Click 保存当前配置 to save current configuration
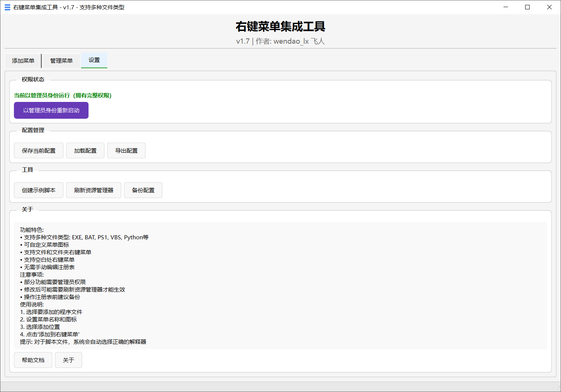Viewport: 561px width, 392px height. (38, 150)
